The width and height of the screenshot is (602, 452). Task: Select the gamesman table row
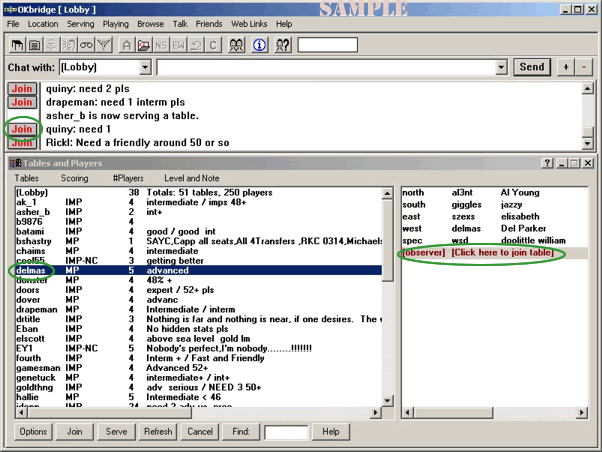tap(198, 368)
